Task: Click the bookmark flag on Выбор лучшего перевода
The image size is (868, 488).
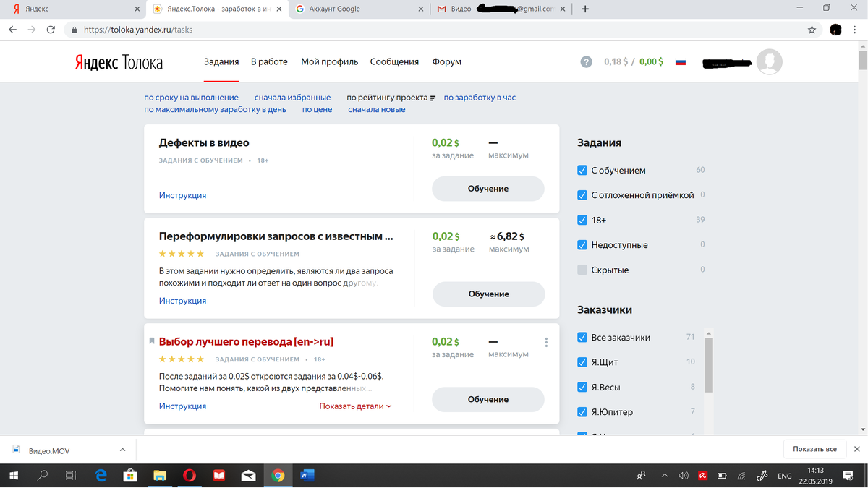Action: click(x=151, y=341)
